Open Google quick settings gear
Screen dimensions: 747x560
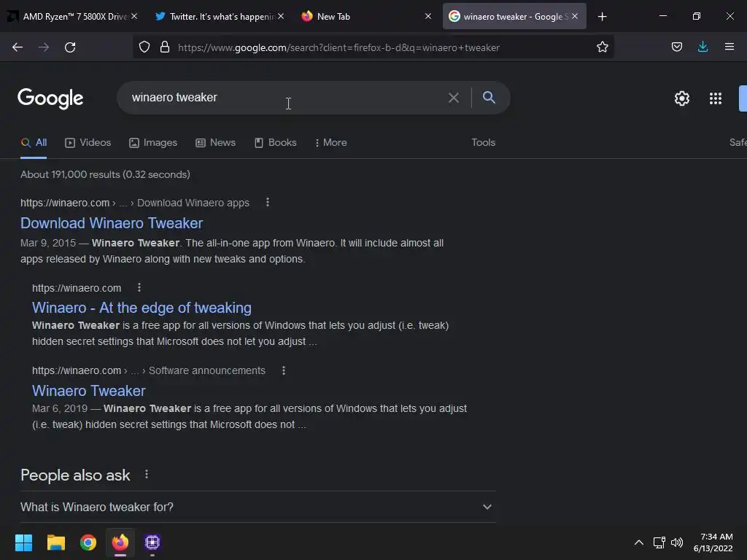pos(682,98)
